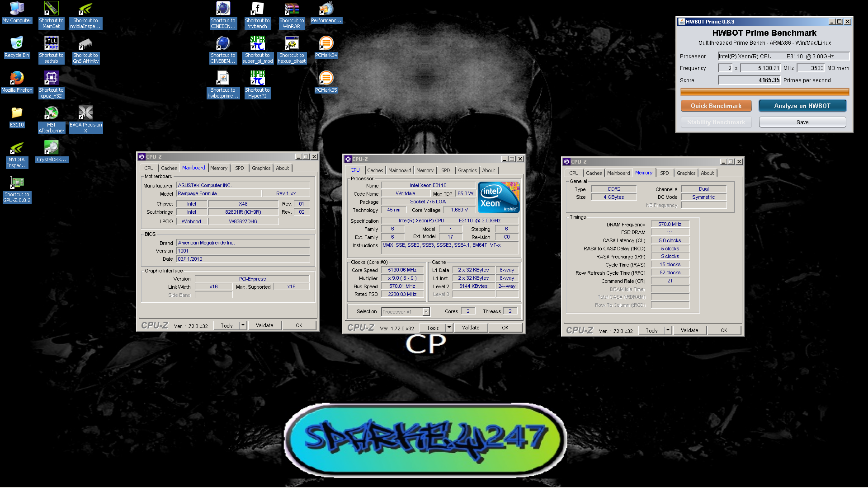Click Validate in Mainboard CPU-Z window

point(264,325)
